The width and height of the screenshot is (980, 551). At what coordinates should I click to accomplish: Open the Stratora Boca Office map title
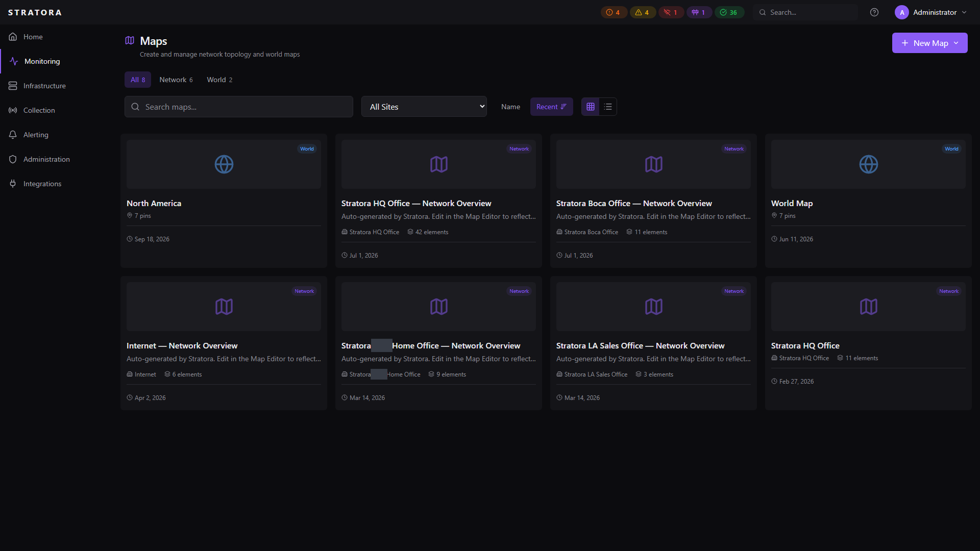[x=634, y=203]
